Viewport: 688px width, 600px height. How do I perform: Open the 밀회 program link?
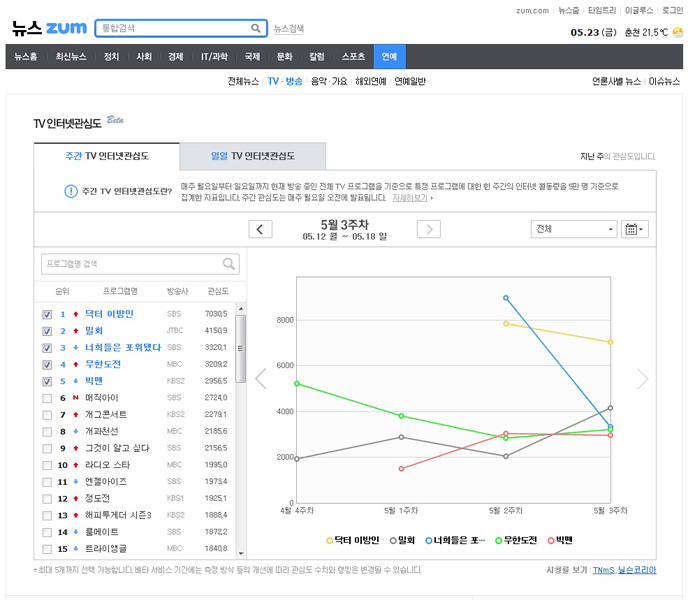pyautogui.click(x=94, y=331)
